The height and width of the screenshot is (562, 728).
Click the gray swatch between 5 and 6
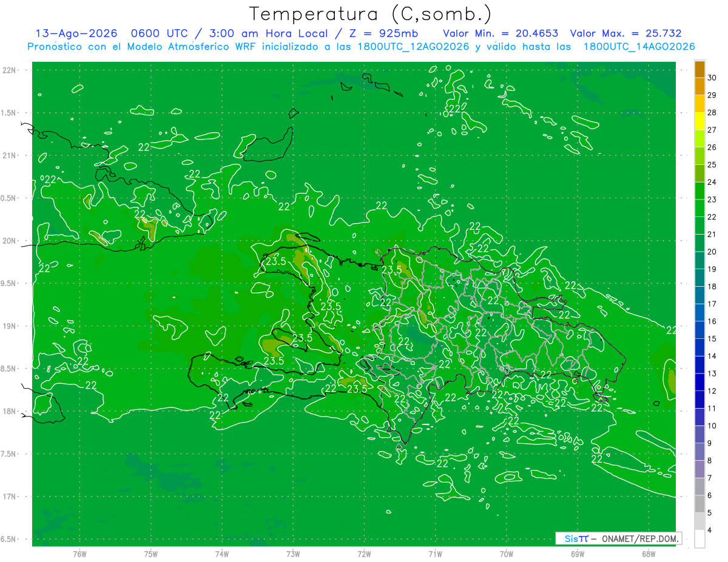(699, 504)
